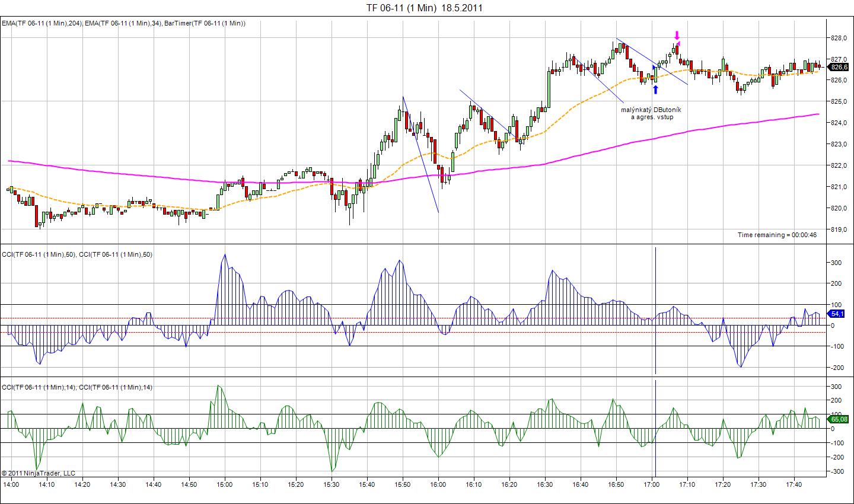
Task: Click the magenta down arrow exit marker
Action: click(x=677, y=34)
